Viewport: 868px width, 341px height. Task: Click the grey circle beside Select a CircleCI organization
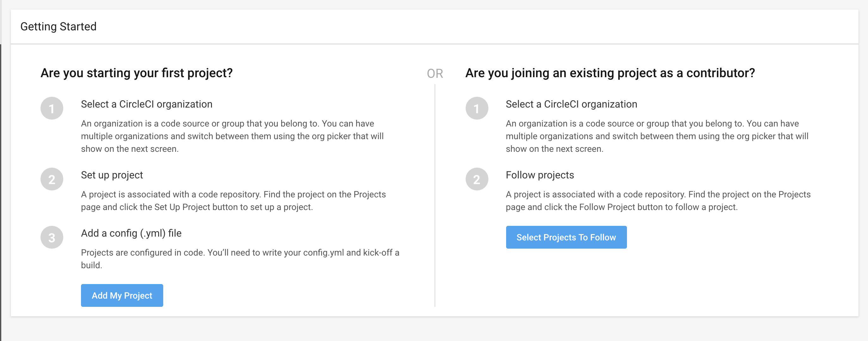click(x=51, y=108)
